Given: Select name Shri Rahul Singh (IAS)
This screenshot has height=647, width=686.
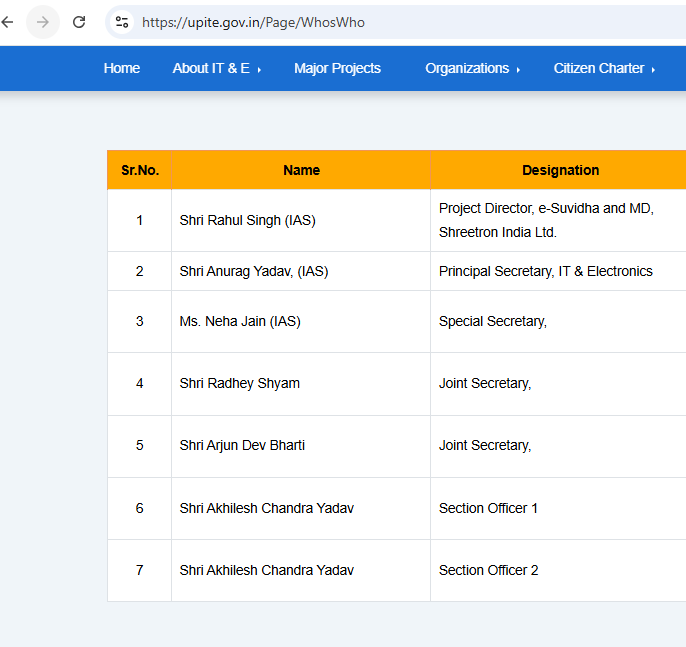Looking at the screenshot, I should coord(247,220).
